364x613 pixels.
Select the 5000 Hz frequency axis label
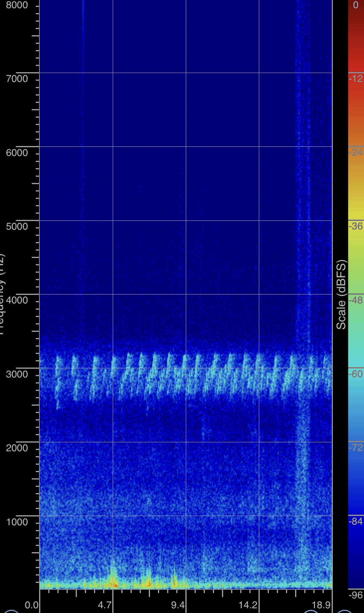pos(17,227)
